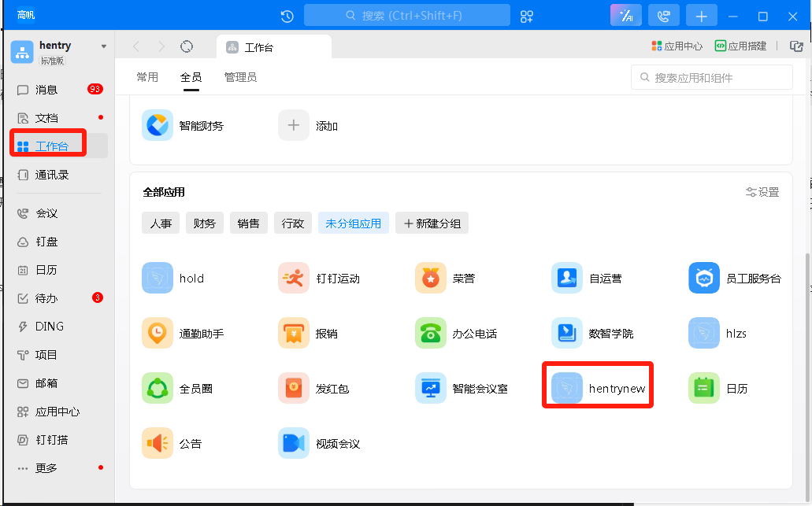Image resolution: width=812 pixels, height=506 pixels.
Task: Open the green 日历 app tile
Action: [704, 388]
